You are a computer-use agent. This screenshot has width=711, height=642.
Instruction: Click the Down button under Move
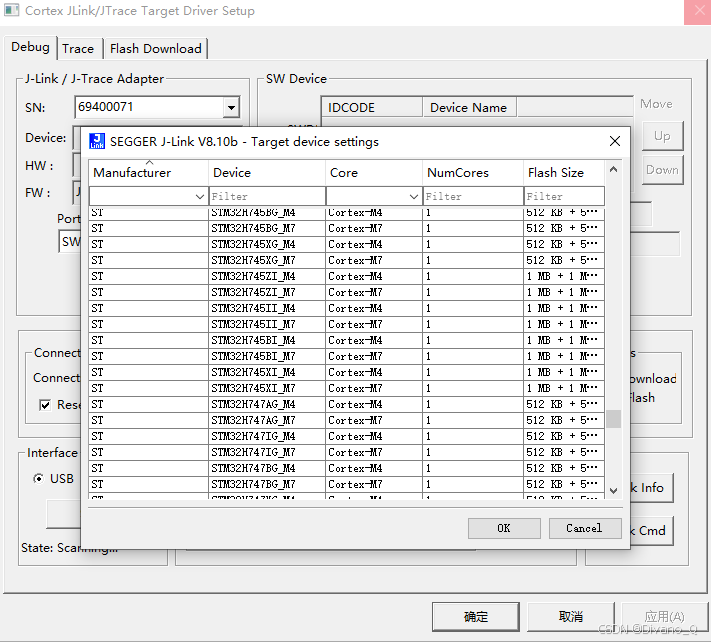point(662,170)
